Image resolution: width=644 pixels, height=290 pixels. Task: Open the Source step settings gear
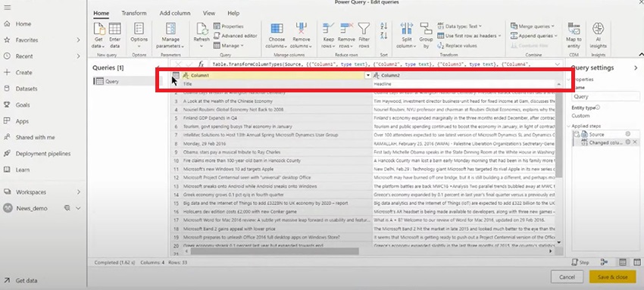click(x=627, y=134)
